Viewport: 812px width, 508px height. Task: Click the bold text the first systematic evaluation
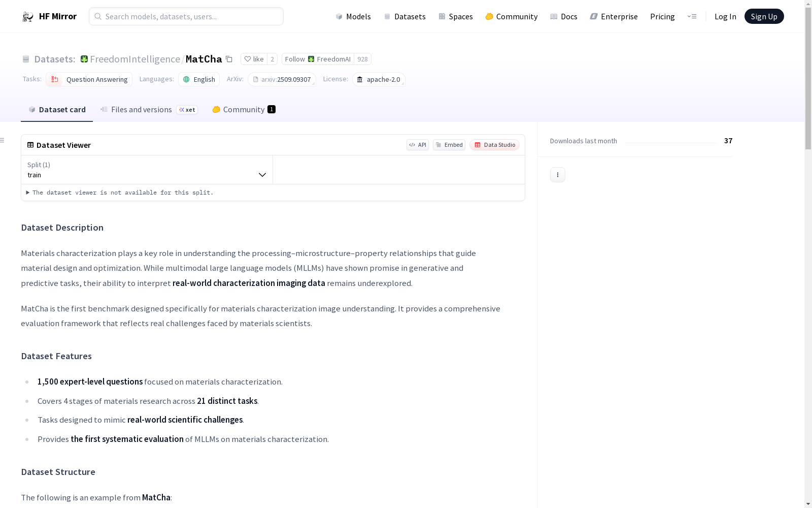(127, 439)
